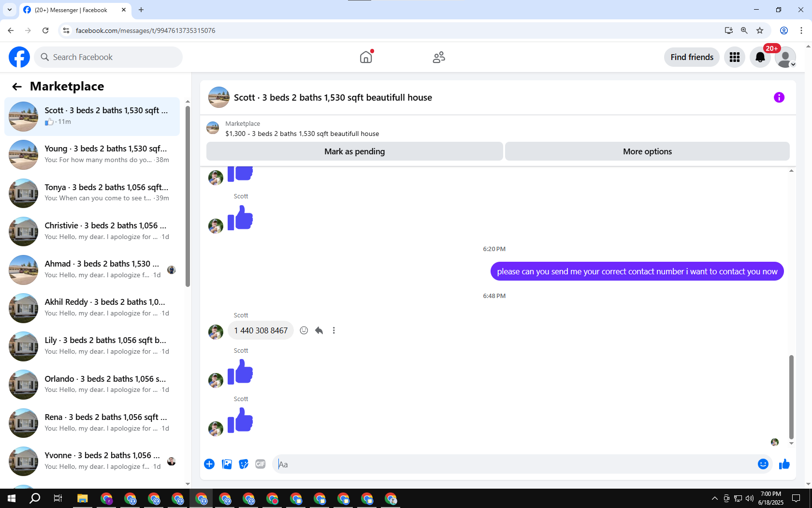This screenshot has height=508, width=812.
Task: Select the Messenger | Facebook tab
Action: click(75, 10)
